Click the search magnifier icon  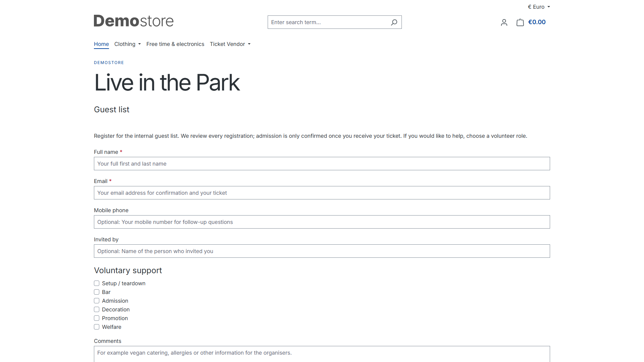coord(394,22)
